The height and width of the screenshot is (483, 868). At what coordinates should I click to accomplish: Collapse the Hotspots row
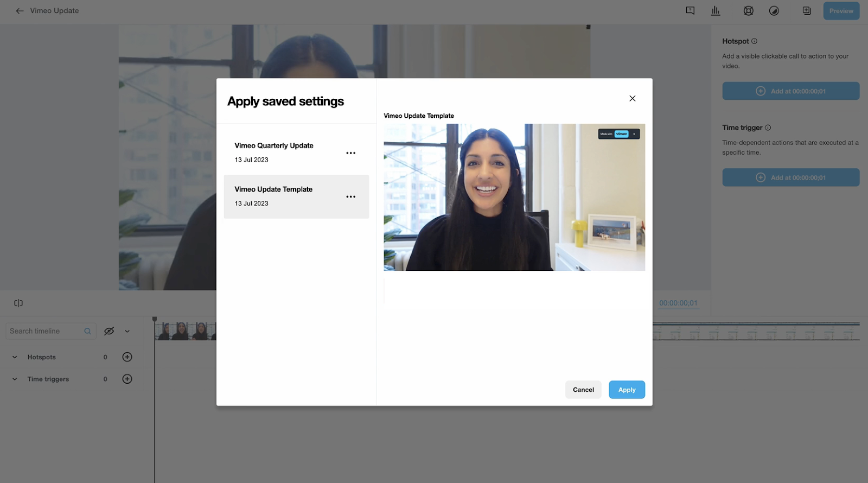(15, 357)
